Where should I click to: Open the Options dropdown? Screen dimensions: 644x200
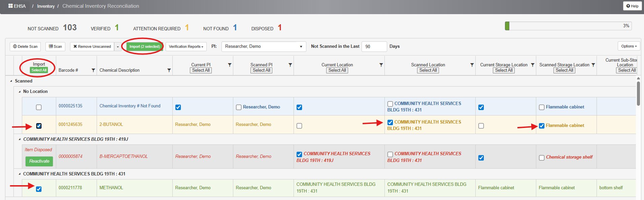(629, 46)
